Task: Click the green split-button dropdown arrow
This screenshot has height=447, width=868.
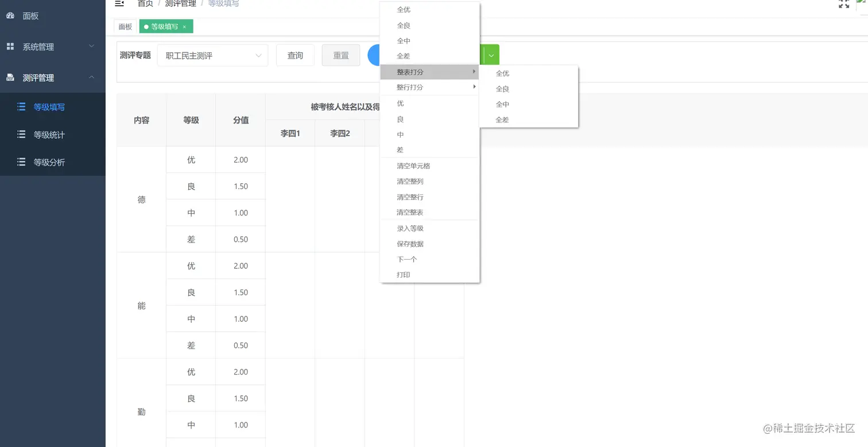Action: pyautogui.click(x=491, y=55)
